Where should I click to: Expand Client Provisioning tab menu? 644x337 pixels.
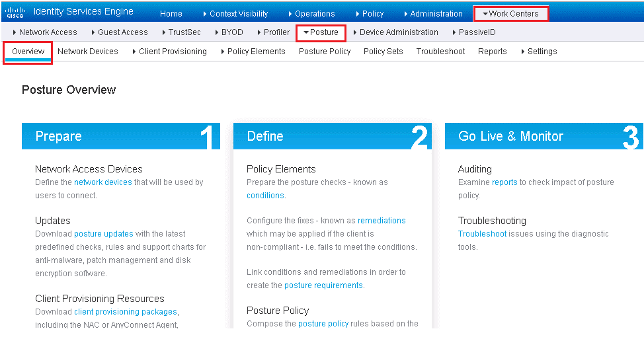170,52
